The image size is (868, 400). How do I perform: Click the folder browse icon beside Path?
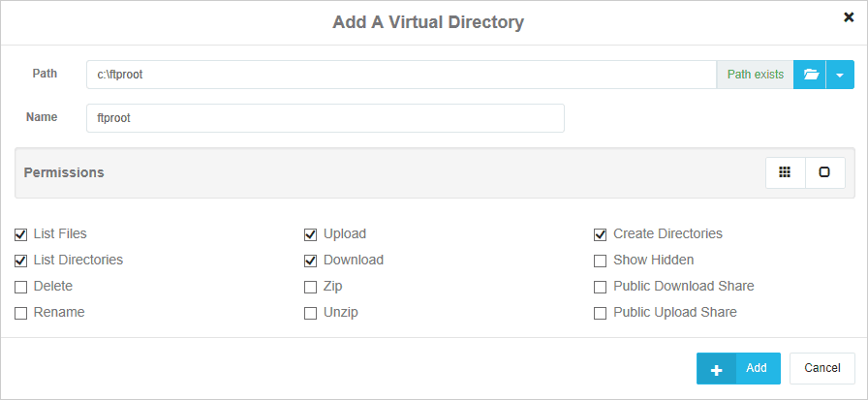[810, 75]
